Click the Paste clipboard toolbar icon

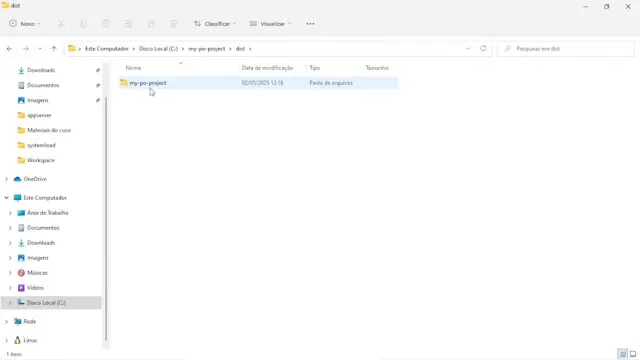(x=106, y=24)
